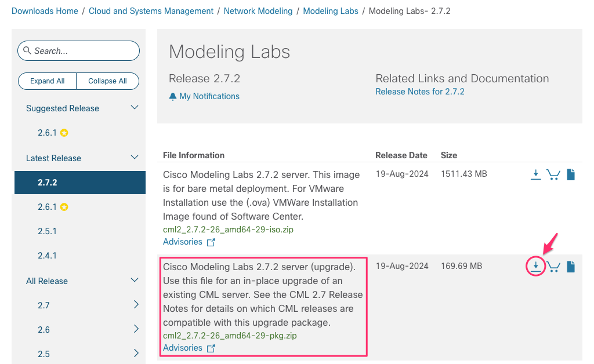Collapse the All Release section
The height and width of the screenshot is (364, 594).
135,281
